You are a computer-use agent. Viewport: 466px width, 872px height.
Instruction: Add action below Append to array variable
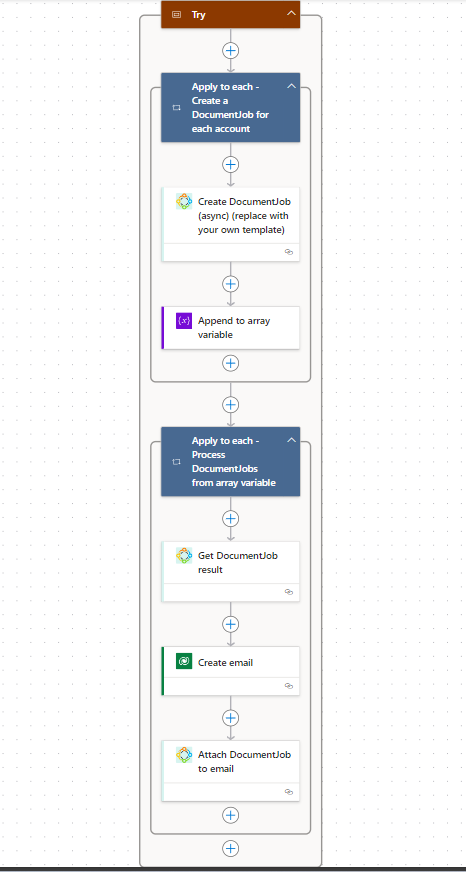coord(230,363)
